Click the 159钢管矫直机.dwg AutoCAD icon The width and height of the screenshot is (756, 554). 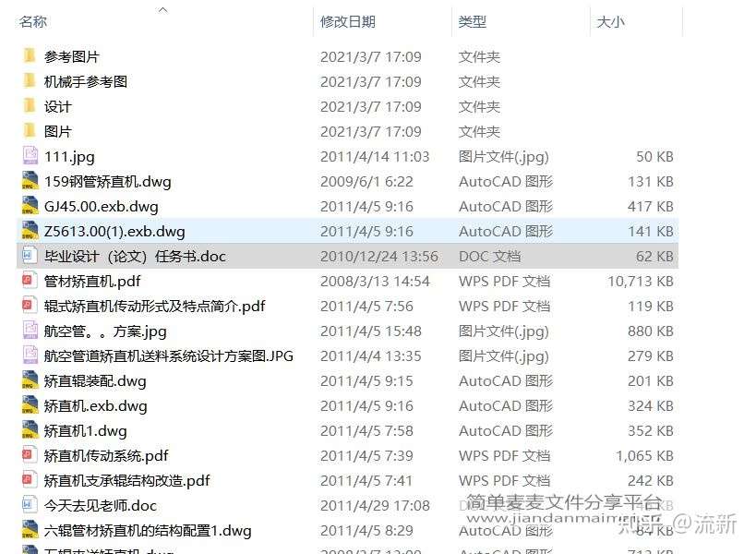pos(30,181)
